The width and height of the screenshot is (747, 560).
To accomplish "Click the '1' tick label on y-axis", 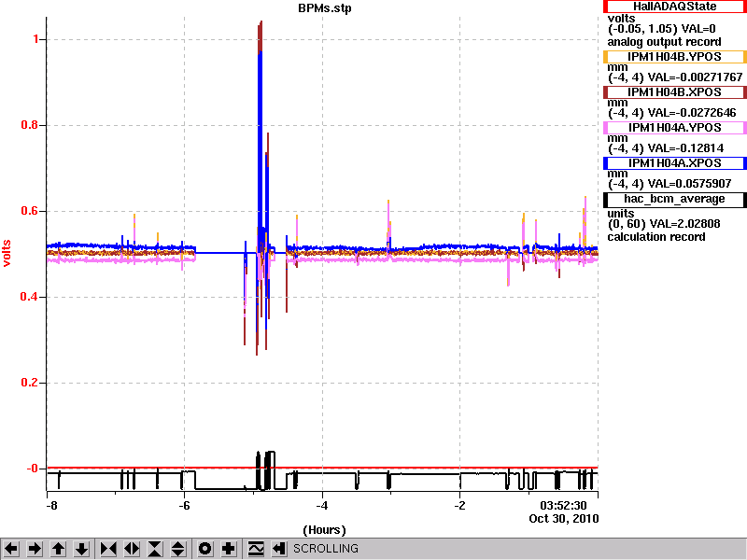I will coord(35,39).
